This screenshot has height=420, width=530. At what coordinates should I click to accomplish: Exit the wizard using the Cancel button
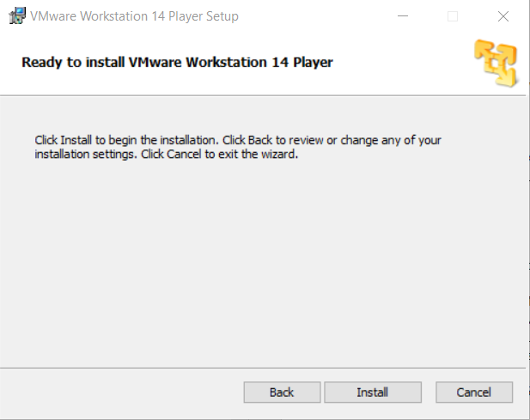point(474,393)
